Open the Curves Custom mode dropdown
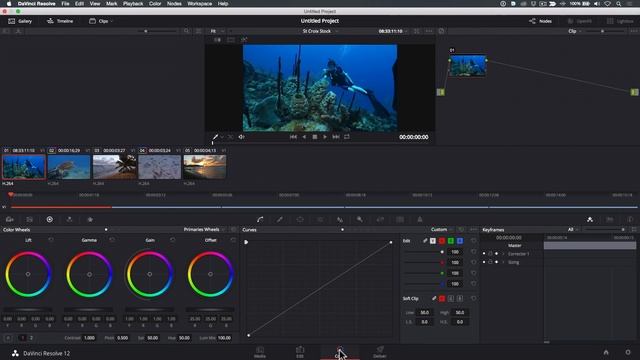Image resolution: width=640 pixels, height=360 pixels. 442,230
